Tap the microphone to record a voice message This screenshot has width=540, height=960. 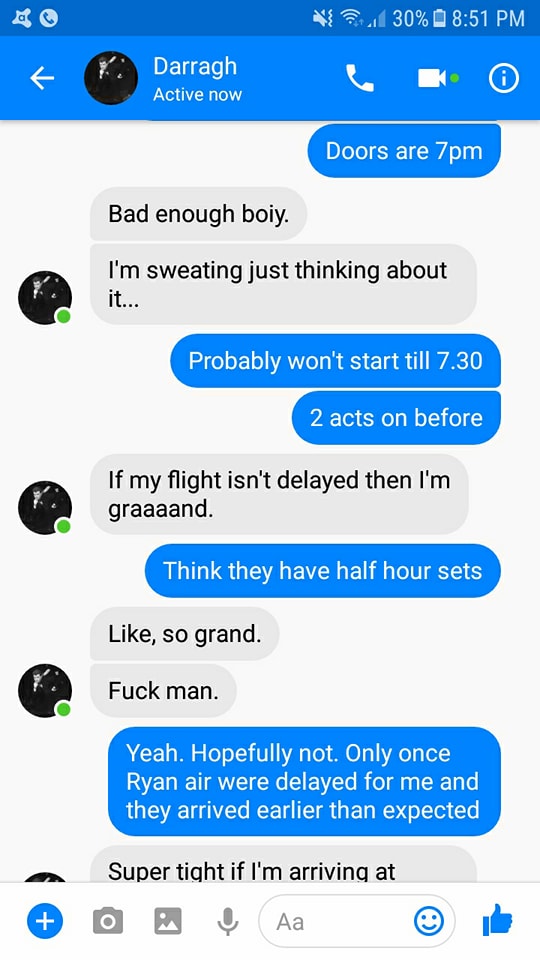pyautogui.click(x=228, y=921)
